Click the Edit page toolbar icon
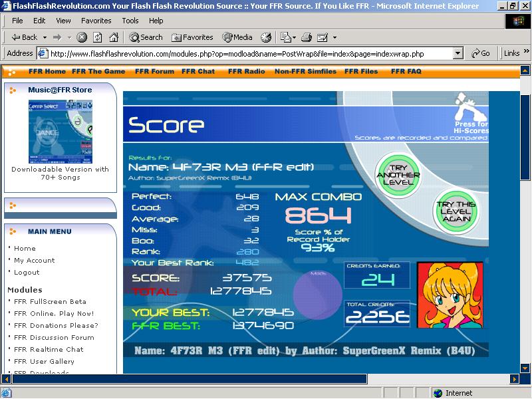This screenshot has height=399, width=532. pos(322,37)
